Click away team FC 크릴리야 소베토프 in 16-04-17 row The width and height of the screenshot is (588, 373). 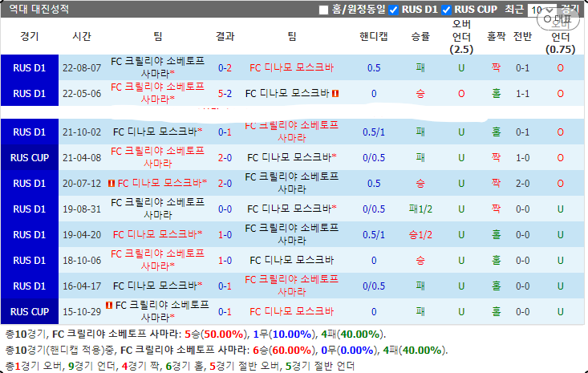pos(292,286)
